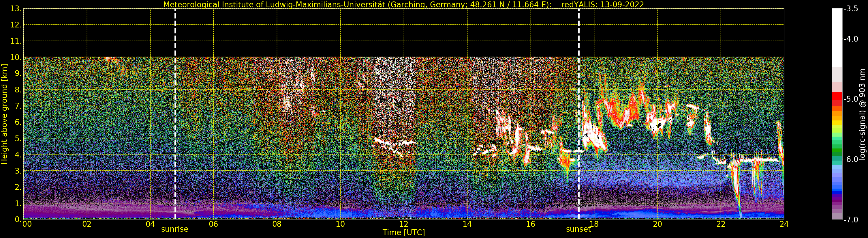
Task: Click the time-axis tick label '00'
Action: point(27,224)
